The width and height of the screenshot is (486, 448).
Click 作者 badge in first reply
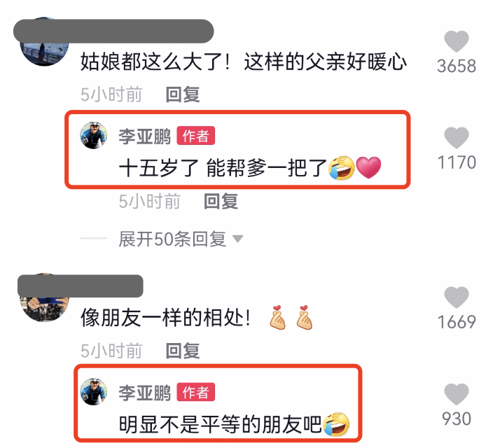click(x=195, y=136)
